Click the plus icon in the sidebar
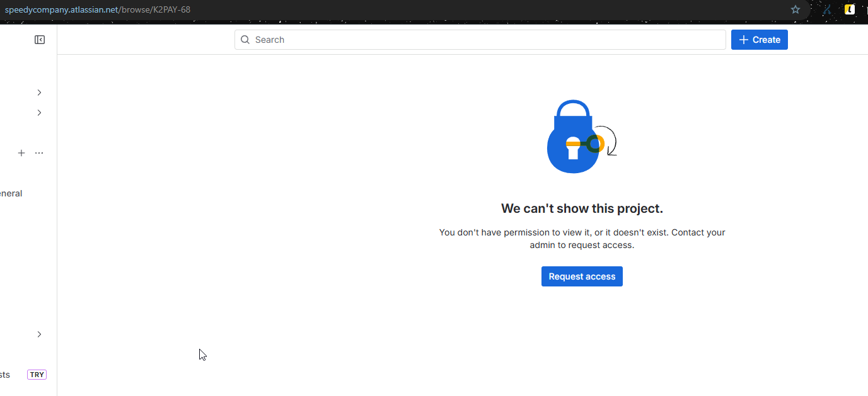868x396 pixels. [x=21, y=153]
